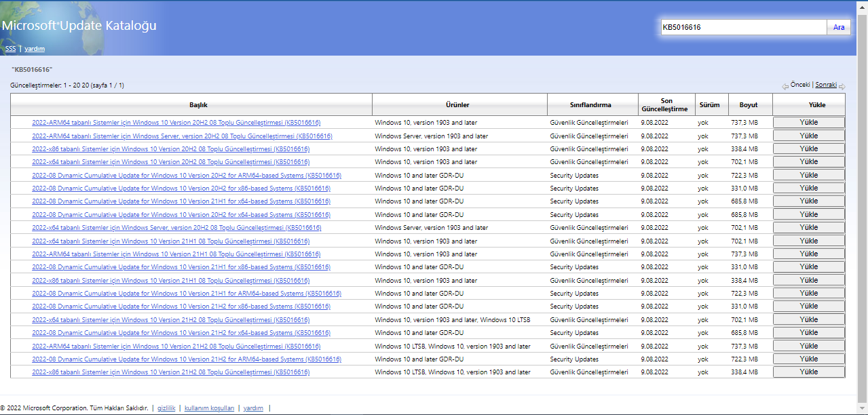868x415 pixels.
Task: Sort results by the Boyut column
Action: pos(749,105)
